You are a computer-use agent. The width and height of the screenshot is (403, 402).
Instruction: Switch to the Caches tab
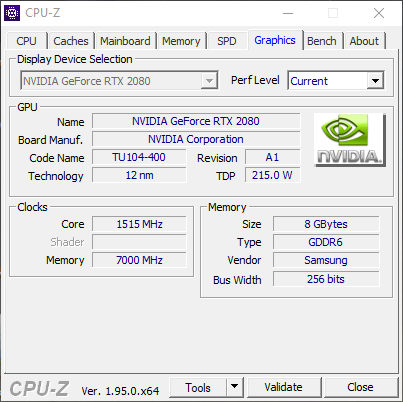71,41
